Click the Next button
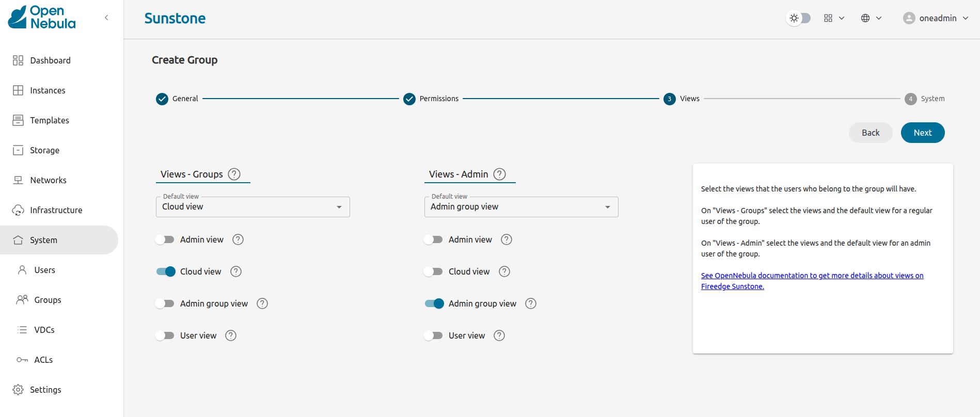Image resolution: width=980 pixels, height=417 pixels. point(922,133)
